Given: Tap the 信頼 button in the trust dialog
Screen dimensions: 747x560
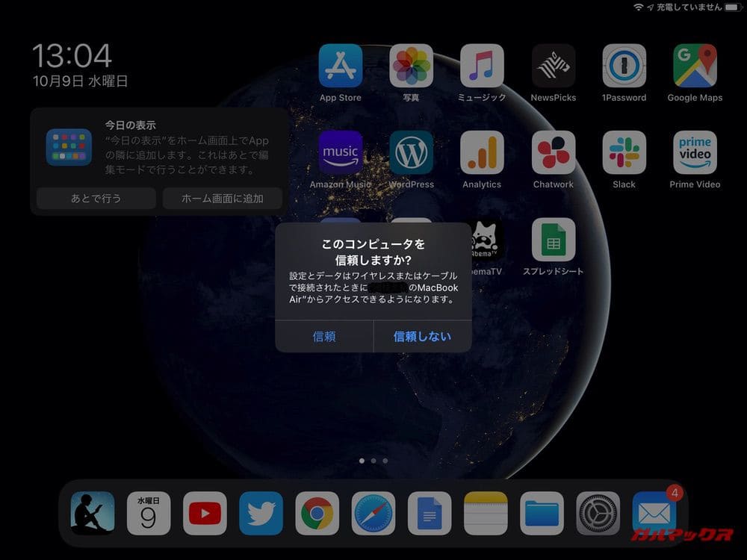Looking at the screenshot, I should tap(324, 337).
